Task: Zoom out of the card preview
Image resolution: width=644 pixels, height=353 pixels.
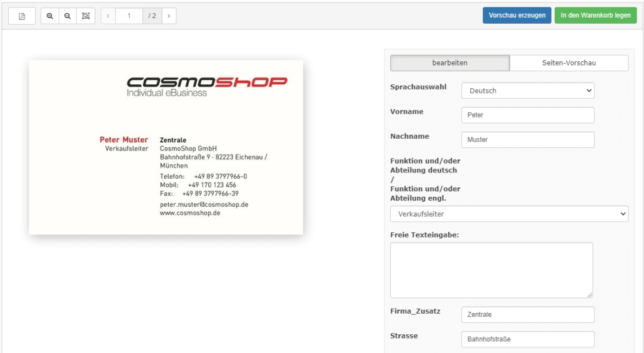Action: point(68,16)
